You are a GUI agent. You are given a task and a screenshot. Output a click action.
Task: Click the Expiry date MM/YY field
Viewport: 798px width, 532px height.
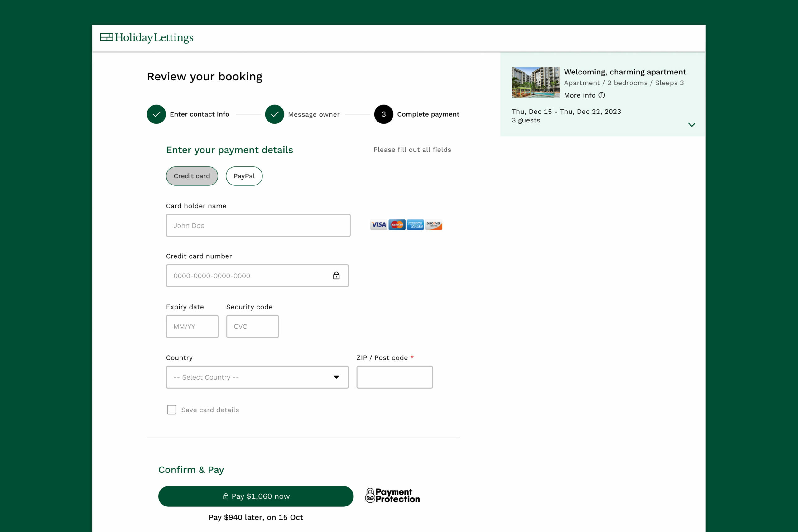[192, 326]
